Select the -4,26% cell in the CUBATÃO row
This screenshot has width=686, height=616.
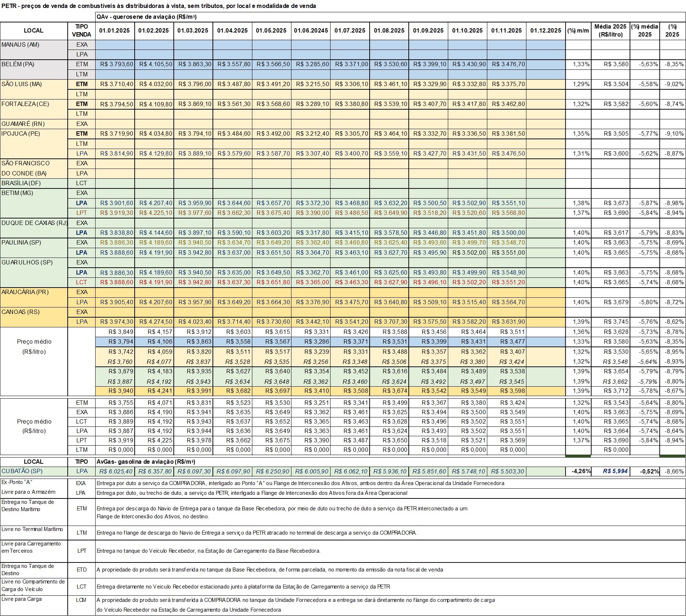tap(578, 471)
